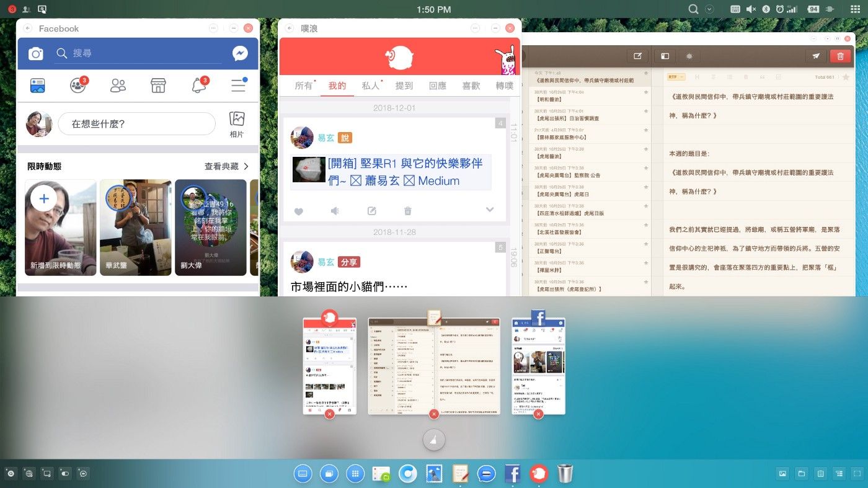Viewport: 868px width, 488px height.
Task: Mute the 堅果R1 Plurk post
Action: coord(335,211)
